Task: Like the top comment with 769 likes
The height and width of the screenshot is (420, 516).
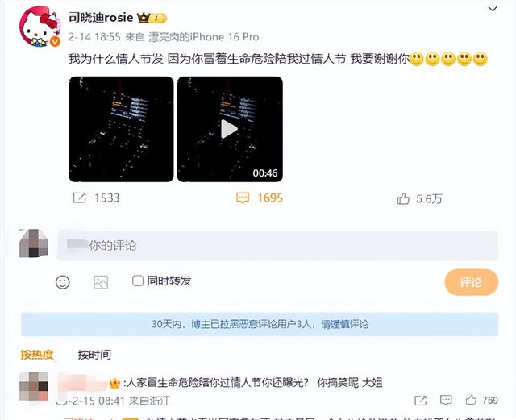Action: (x=471, y=400)
